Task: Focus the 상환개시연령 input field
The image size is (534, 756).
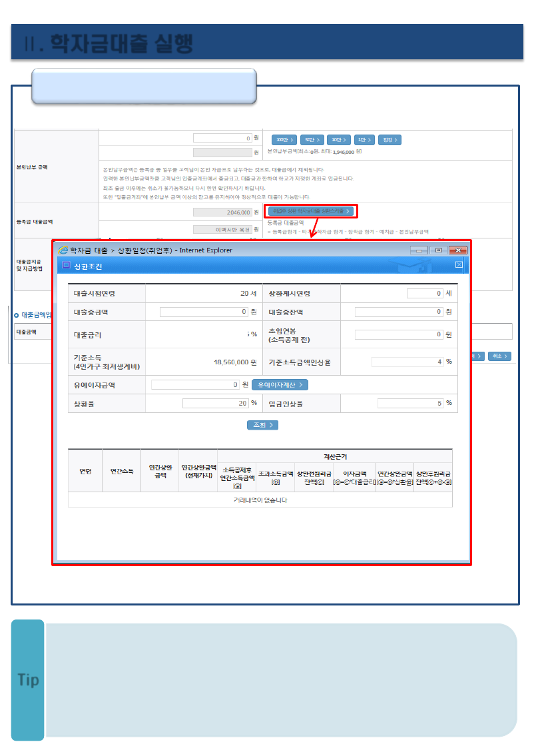Action: point(425,294)
